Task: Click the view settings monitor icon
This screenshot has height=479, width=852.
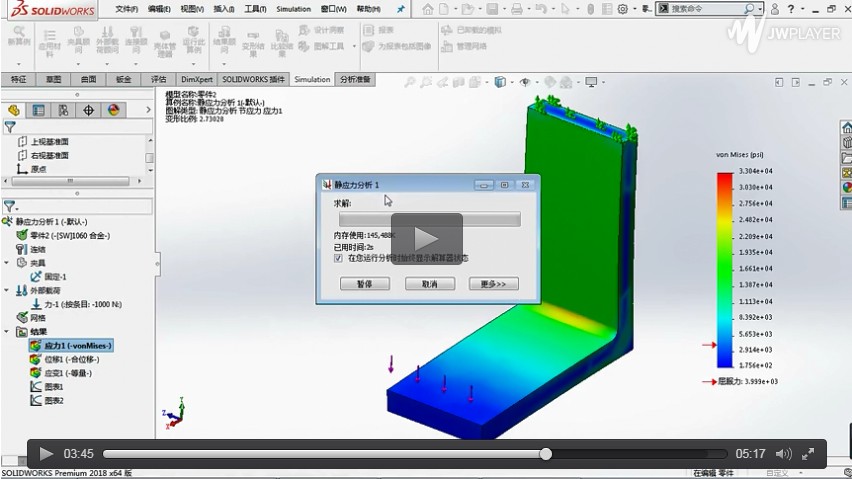Action: tap(591, 82)
